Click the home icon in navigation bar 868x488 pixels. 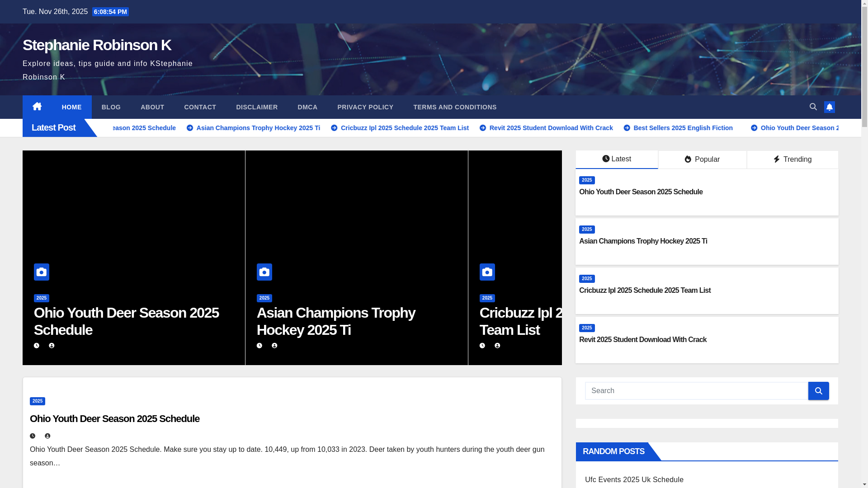click(x=37, y=107)
